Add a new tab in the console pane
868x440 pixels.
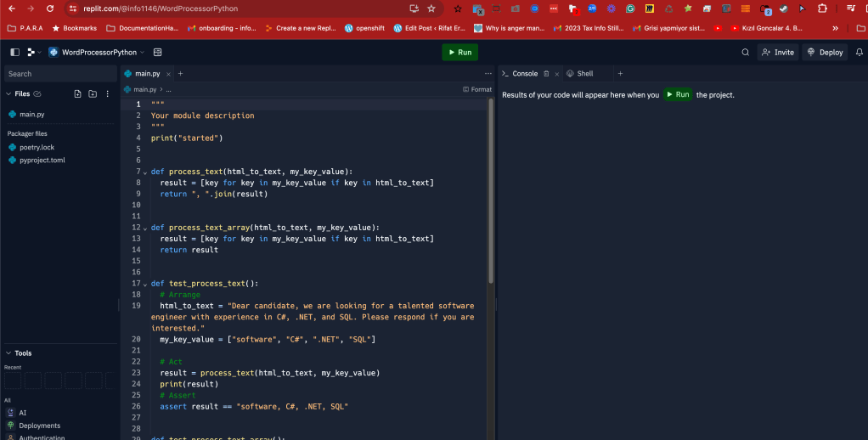(620, 74)
